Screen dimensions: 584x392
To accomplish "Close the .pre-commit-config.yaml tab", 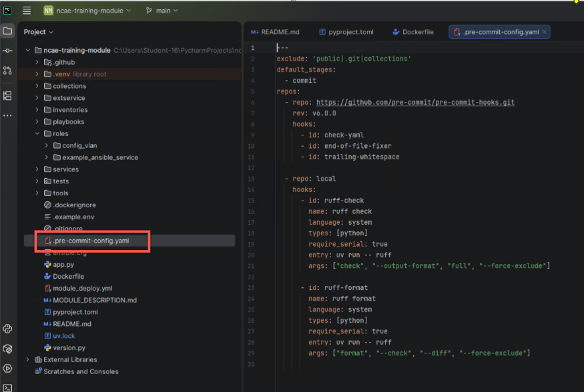I will click(x=545, y=32).
